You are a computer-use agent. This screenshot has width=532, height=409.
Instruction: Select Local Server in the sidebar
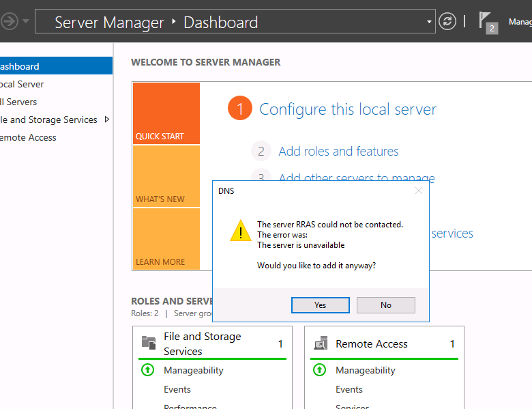[x=22, y=84]
